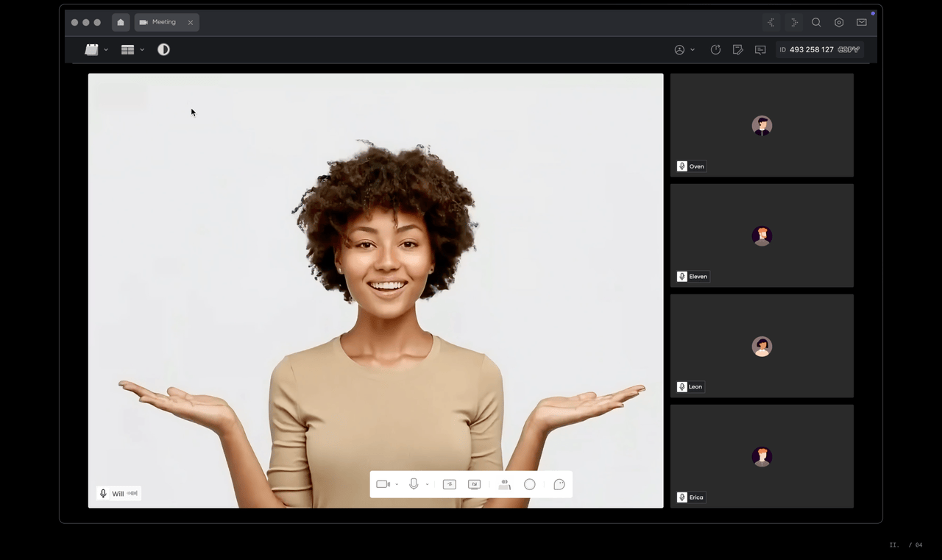Toggle Leon's microphone icon
942x560 pixels.
pos(682,386)
